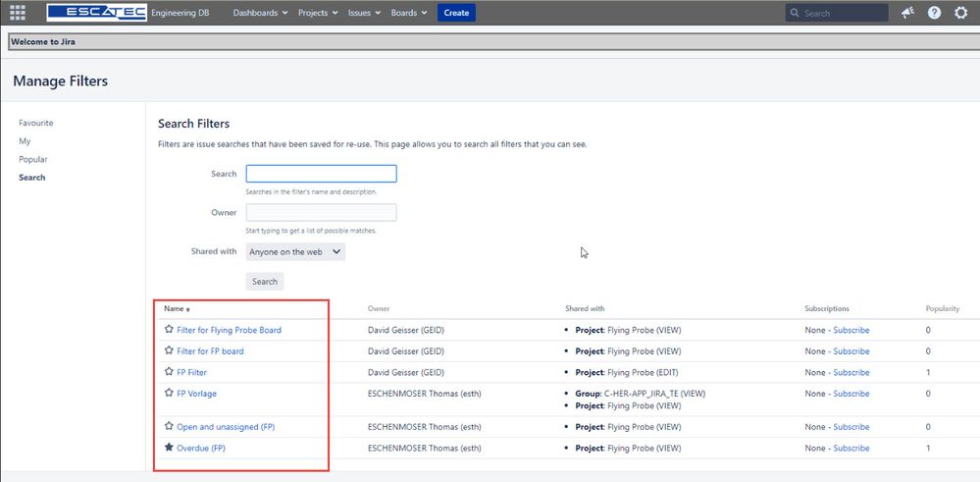Expand the Dashboards menu
Image resolution: width=980 pixels, height=482 pixels.
pos(260,13)
